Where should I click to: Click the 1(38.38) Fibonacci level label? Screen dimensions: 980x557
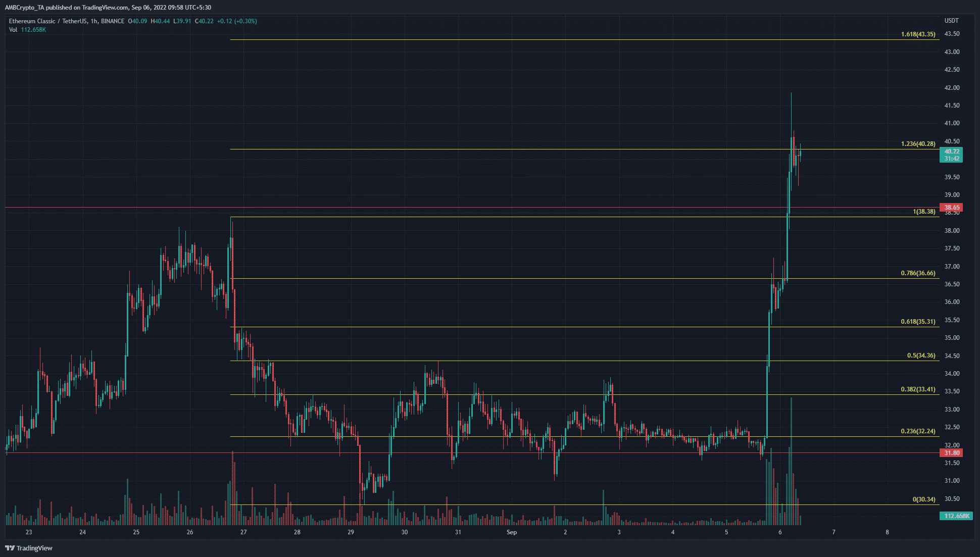click(x=924, y=212)
